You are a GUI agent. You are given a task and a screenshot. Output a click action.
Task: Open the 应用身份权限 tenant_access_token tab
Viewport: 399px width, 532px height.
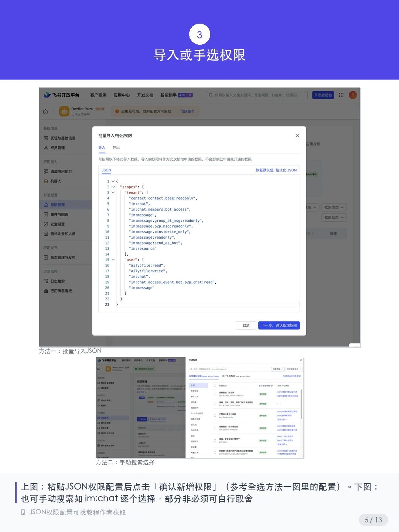click(204, 376)
